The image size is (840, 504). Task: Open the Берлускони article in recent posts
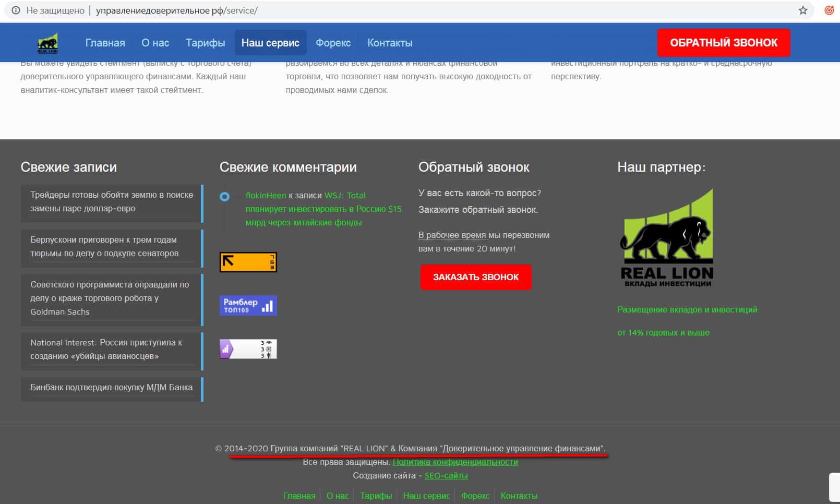(104, 246)
